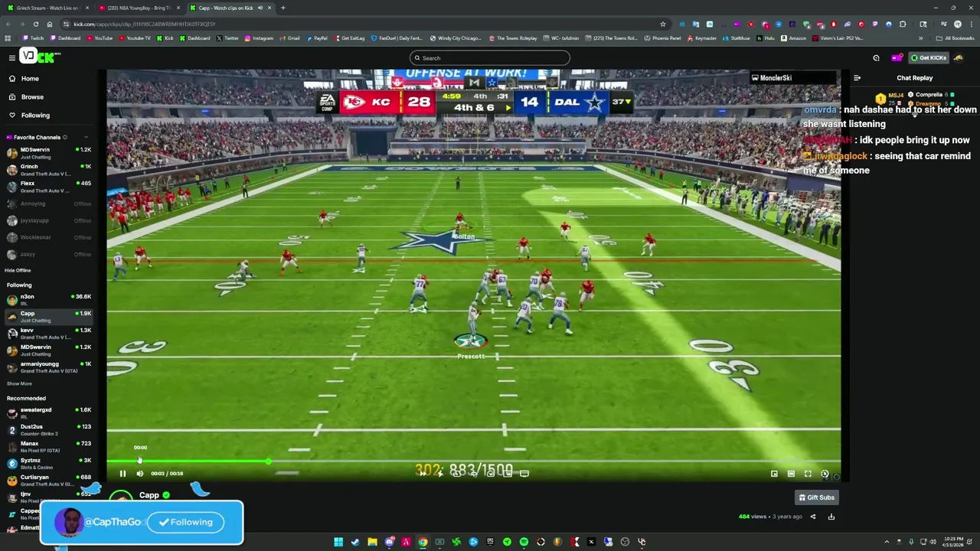Mute the tab with the speaker icon
The image size is (980, 551).
pyautogui.click(x=260, y=8)
